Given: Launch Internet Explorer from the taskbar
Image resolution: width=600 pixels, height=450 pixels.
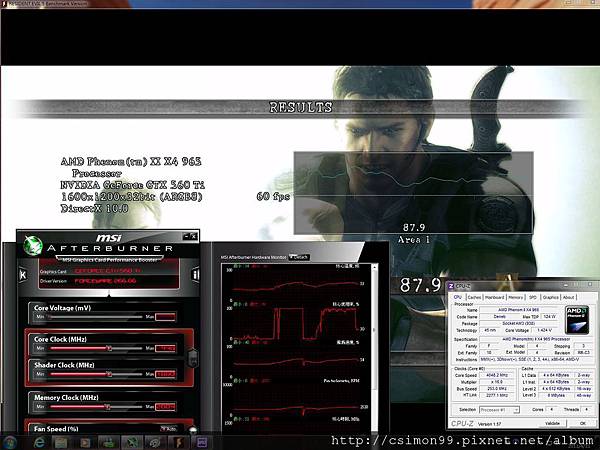Looking at the screenshot, I should (39, 443).
